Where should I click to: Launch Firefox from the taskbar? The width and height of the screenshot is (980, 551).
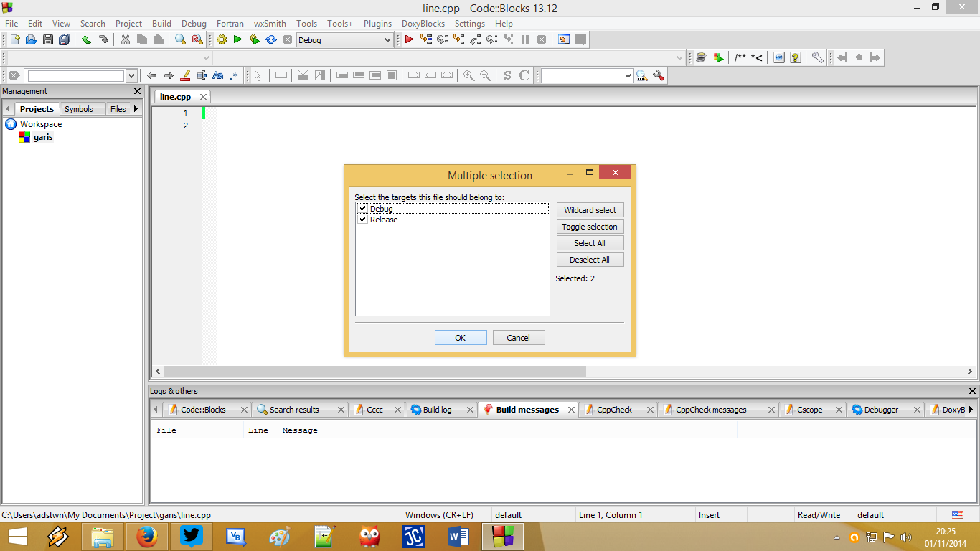(x=146, y=537)
